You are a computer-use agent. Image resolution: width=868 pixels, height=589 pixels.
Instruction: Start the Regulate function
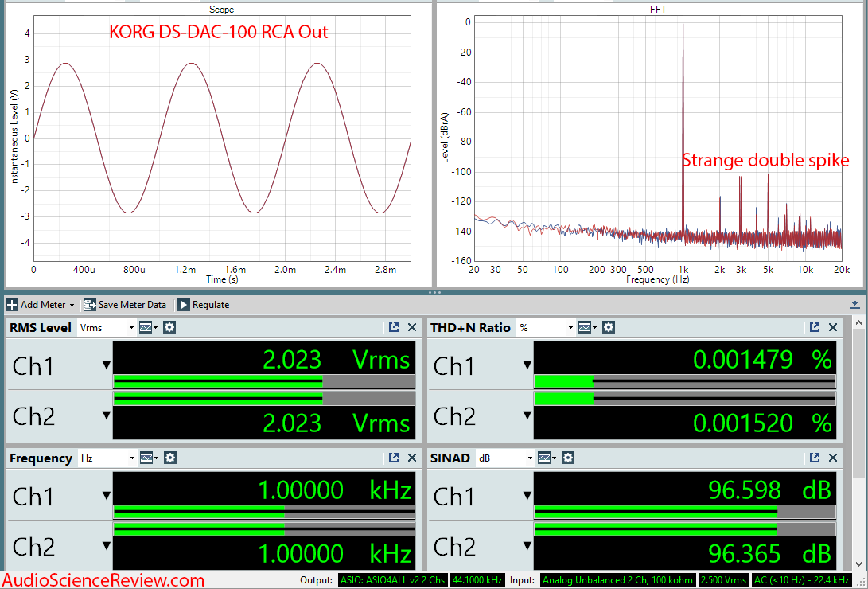tap(203, 305)
